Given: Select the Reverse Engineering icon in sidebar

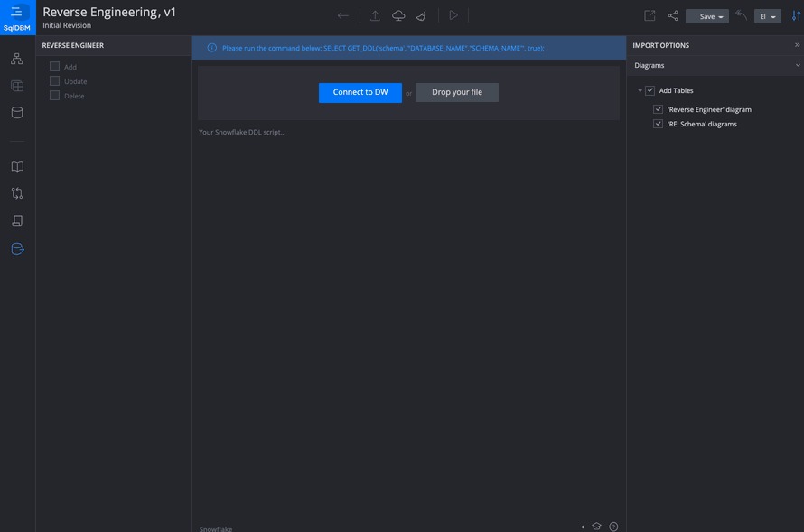Looking at the screenshot, I should pos(17,247).
